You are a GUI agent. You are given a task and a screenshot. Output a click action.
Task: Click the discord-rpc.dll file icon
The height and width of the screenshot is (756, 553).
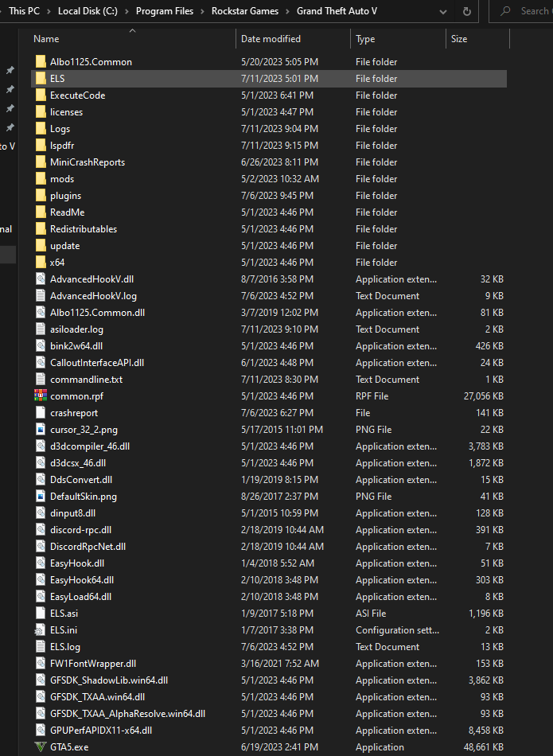[41, 530]
